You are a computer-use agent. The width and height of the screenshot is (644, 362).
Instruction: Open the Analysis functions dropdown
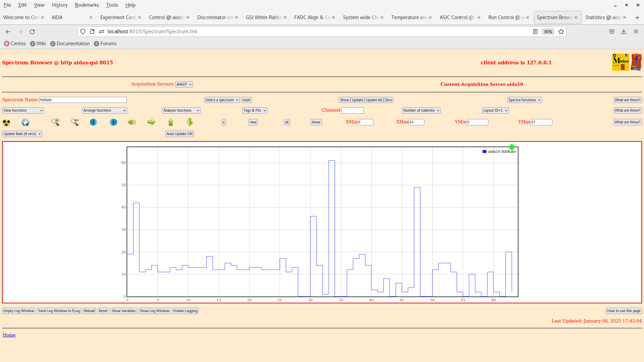click(181, 110)
